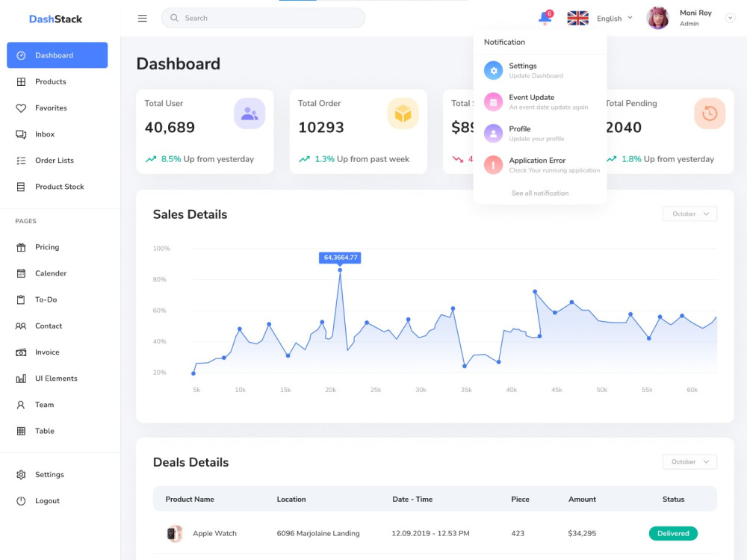Screen dimensions: 747x560
Task: Open Dashboard in the sidebar
Action: click(x=58, y=55)
